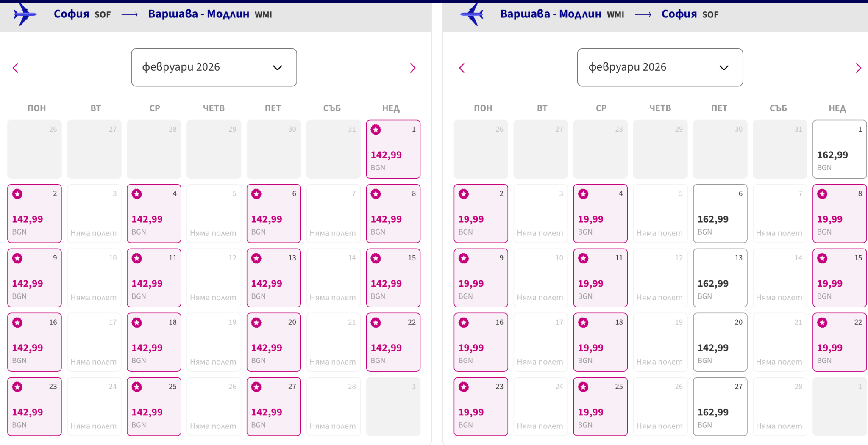Viewport: 868px width, 445px height.
Task: Click the departing airplane icon for Sofia route
Action: click(x=25, y=14)
